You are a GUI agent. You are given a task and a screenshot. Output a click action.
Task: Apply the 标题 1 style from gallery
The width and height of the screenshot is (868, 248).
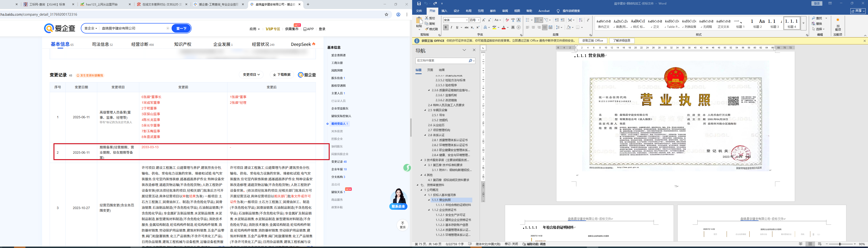740,23
